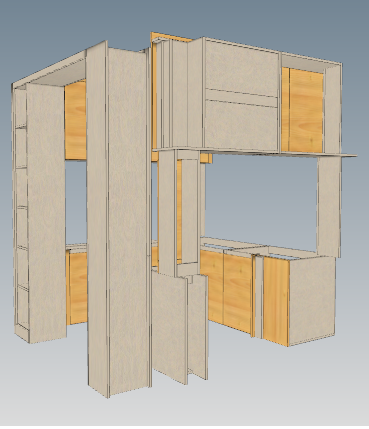Select the top grey door of the upper right cabinet
This screenshot has width=369, height=429.
241,69
